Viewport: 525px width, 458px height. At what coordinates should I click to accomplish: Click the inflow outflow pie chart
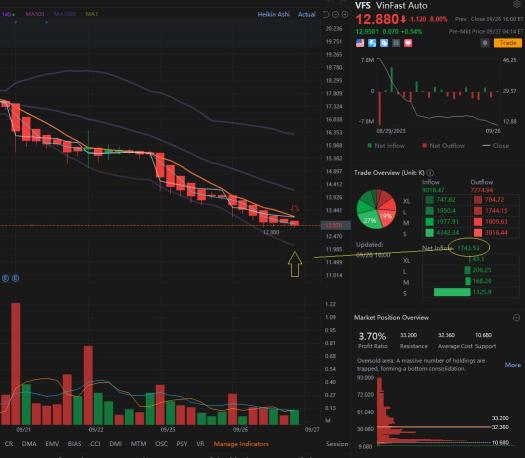377,209
